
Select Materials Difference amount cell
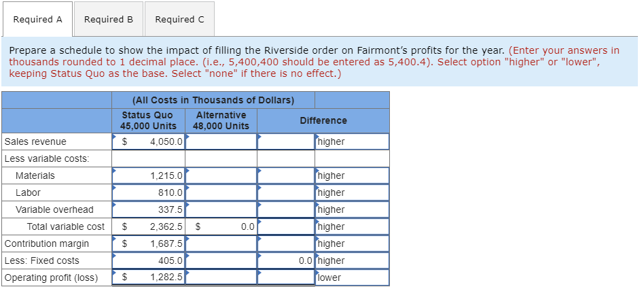point(286,175)
